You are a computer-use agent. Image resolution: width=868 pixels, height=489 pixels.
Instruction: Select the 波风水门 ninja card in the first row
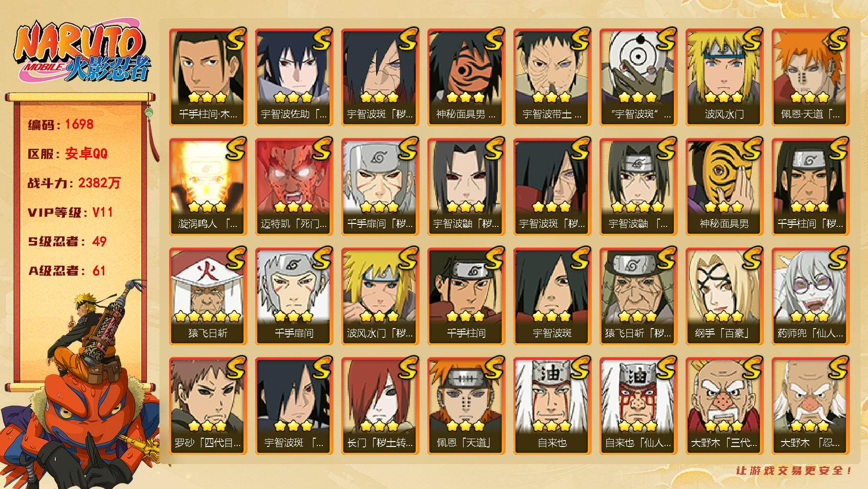[x=724, y=77]
